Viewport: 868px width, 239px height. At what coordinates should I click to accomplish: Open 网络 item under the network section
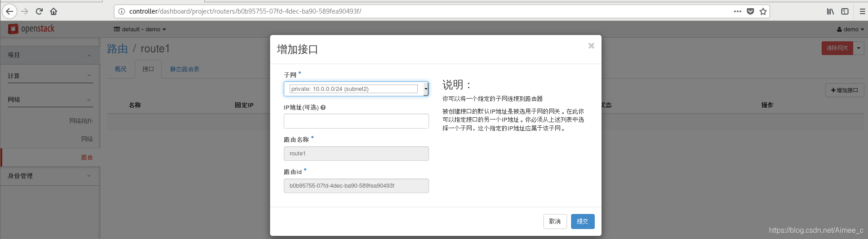87,139
